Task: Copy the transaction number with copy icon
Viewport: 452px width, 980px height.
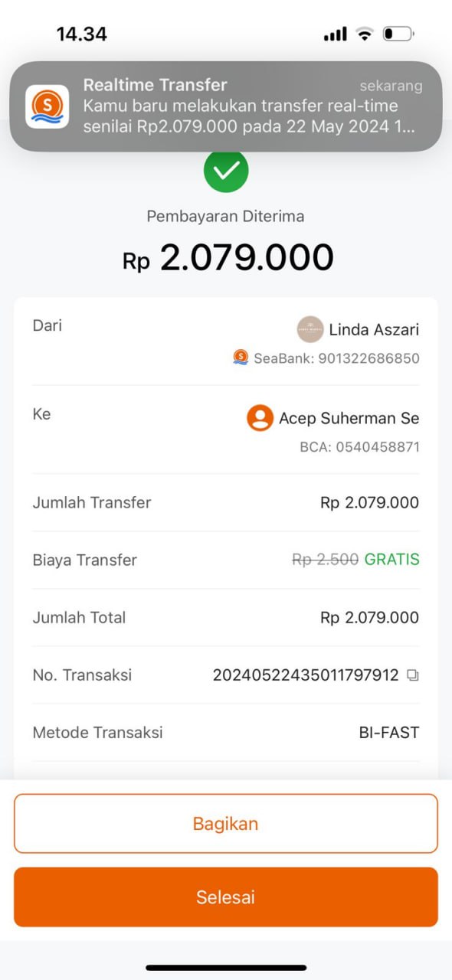Action: click(x=413, y=675)
